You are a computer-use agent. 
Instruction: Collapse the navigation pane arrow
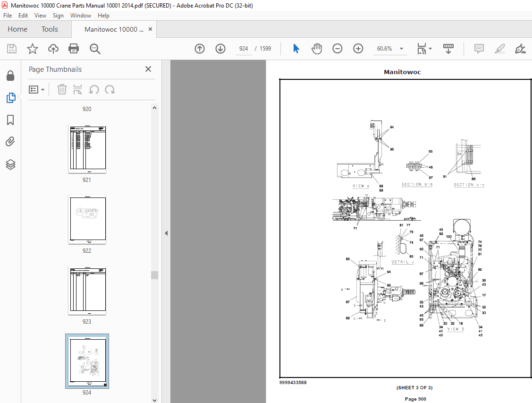pos(166,233)
